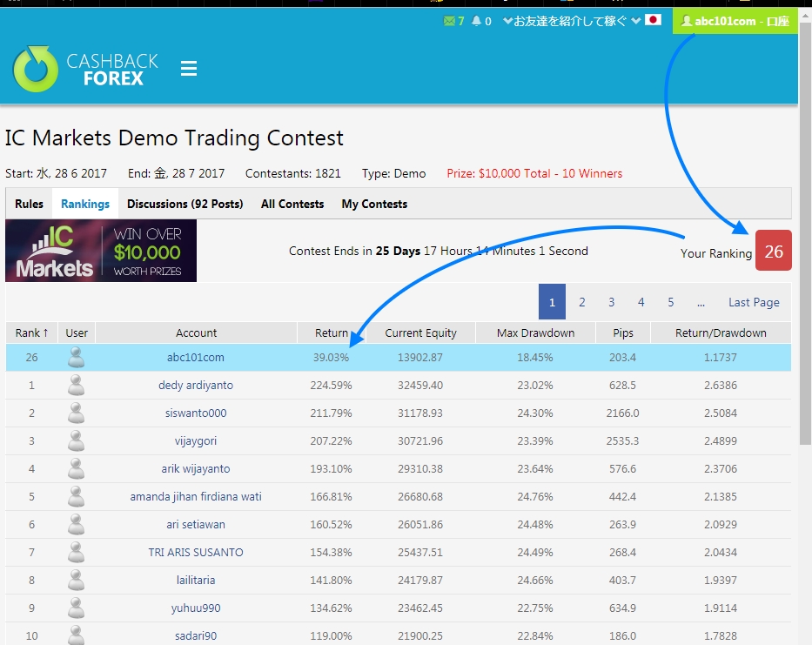Click the IC Markets prize banner
Viewport: 812px width, 645px height.
tap(101, 251)
